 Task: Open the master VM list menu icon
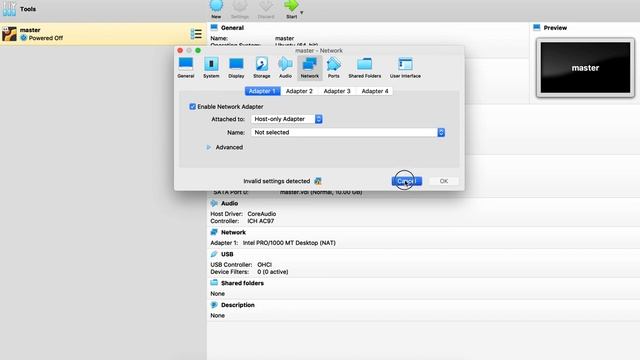[196, 34]
